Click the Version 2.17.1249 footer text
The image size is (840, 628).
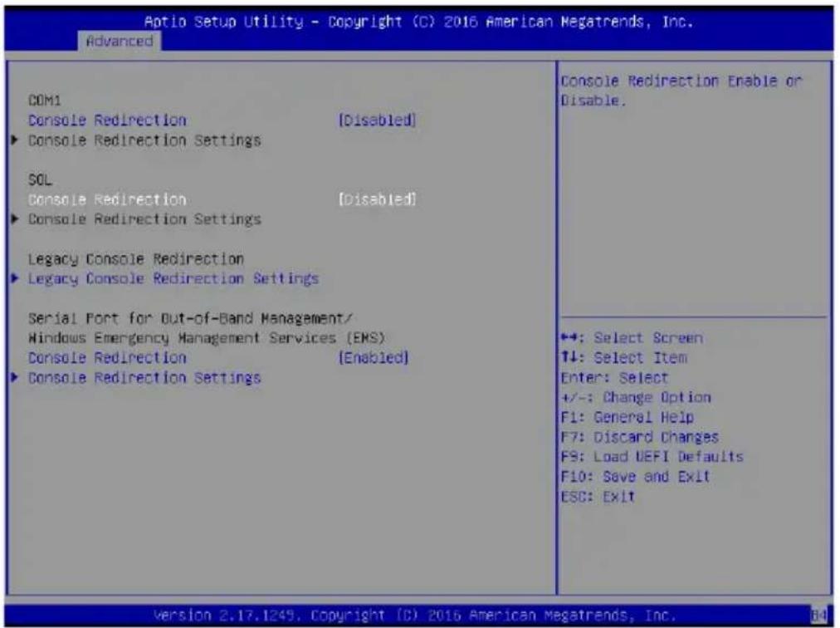coord(415,615)
